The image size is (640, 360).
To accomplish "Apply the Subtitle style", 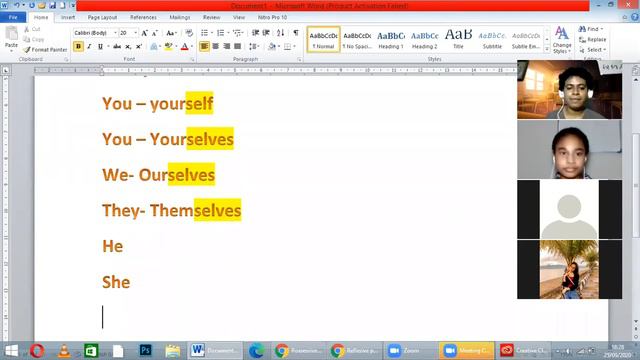I will (492, 40).
